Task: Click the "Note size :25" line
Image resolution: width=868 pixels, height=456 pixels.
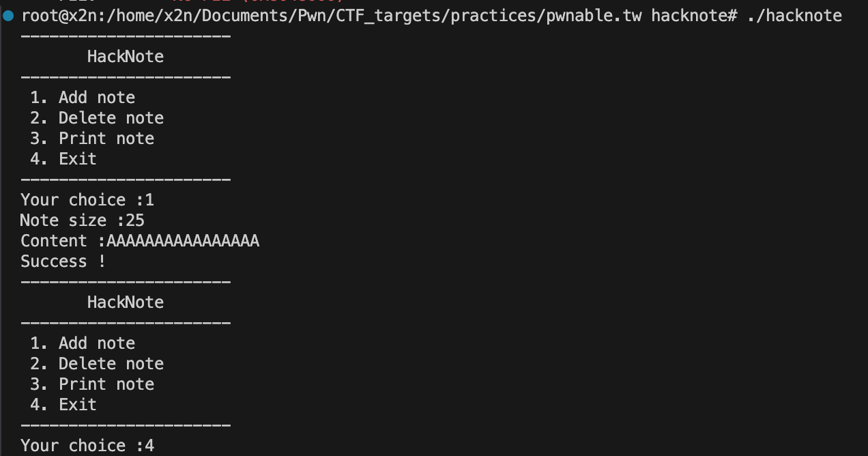Action: coord(83,220)
